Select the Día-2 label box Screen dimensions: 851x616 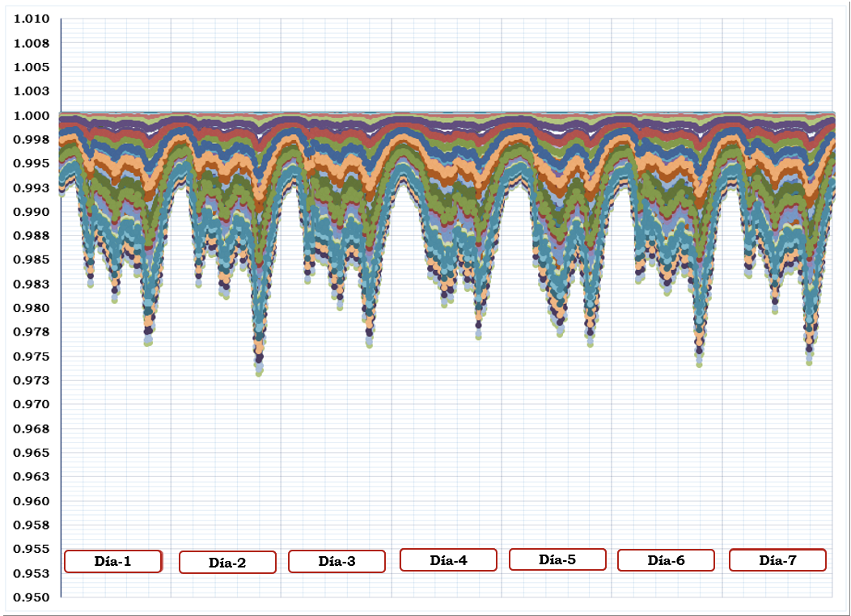coord(227,563)
